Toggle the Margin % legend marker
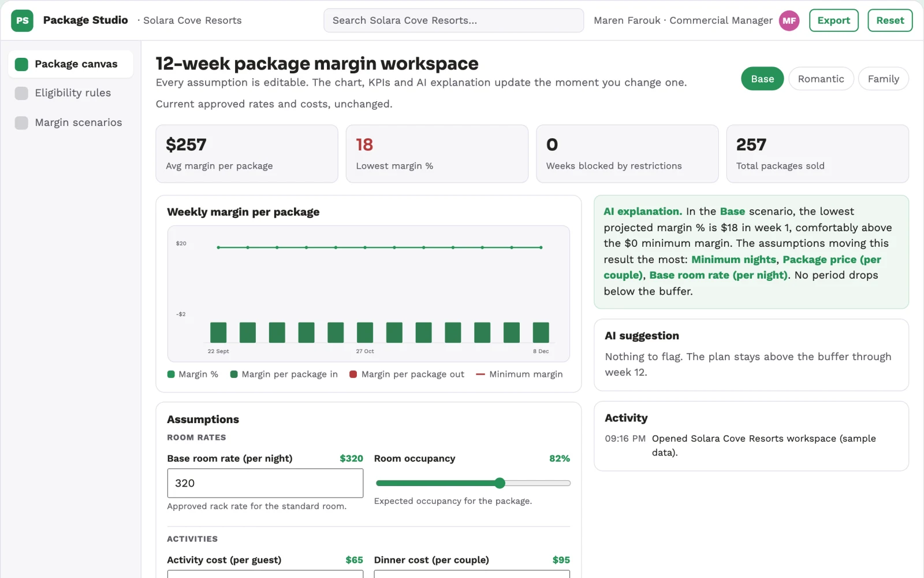Screen dimensions: 924x578 [171, 374]
